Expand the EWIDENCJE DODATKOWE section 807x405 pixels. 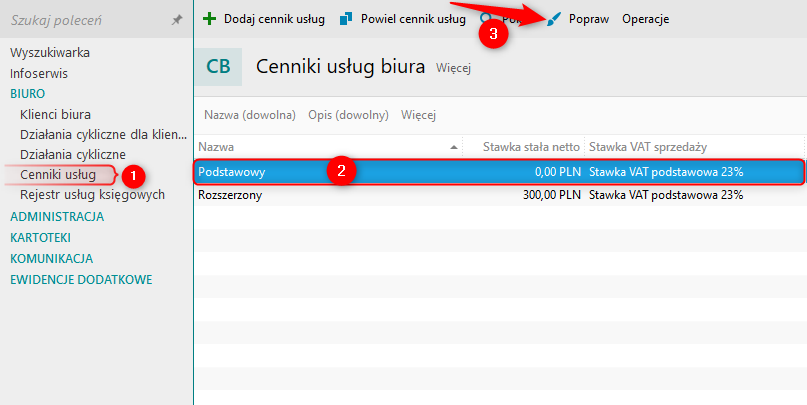pyautogui.click(x=81, y=280)
